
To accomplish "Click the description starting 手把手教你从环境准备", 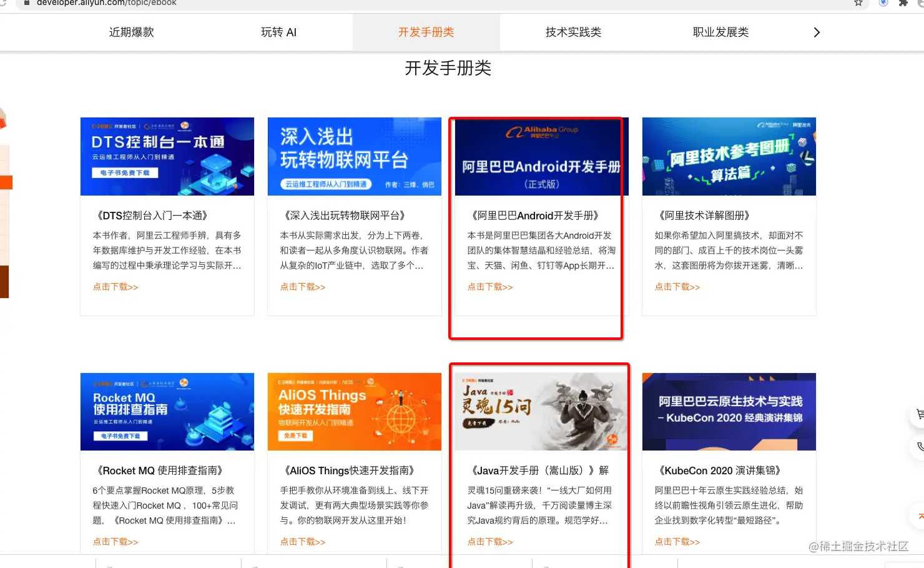I will [355, 506].
